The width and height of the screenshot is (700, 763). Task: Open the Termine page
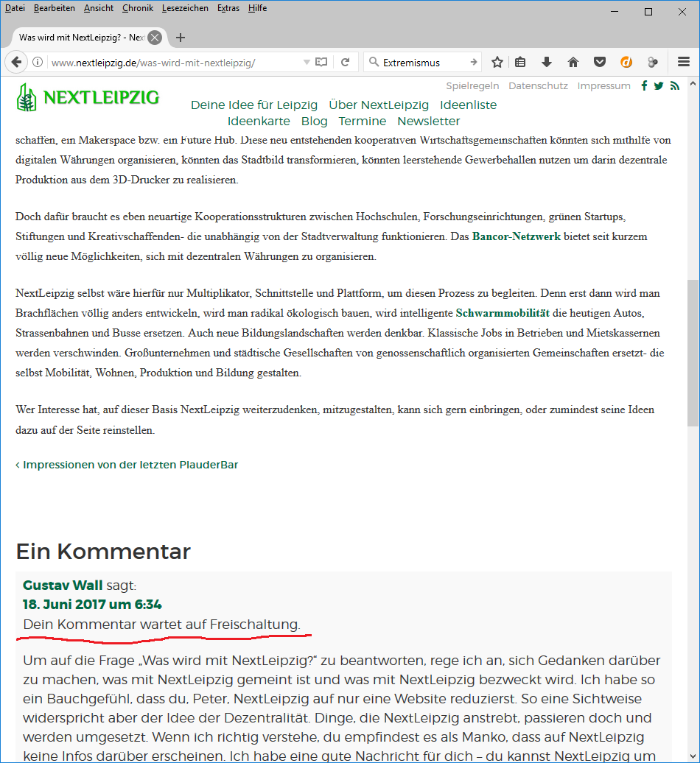tap(363, 122)
